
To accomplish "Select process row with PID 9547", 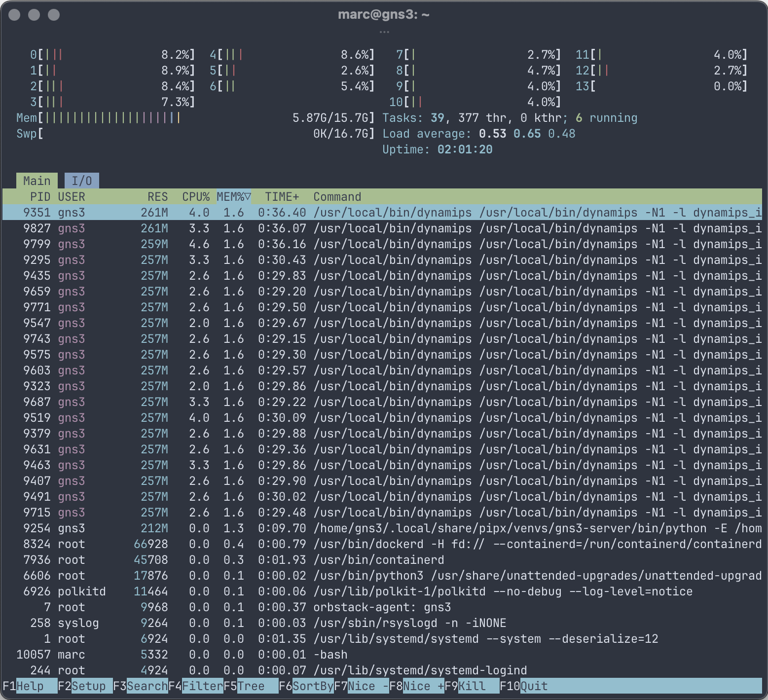I will click(382, 323).
